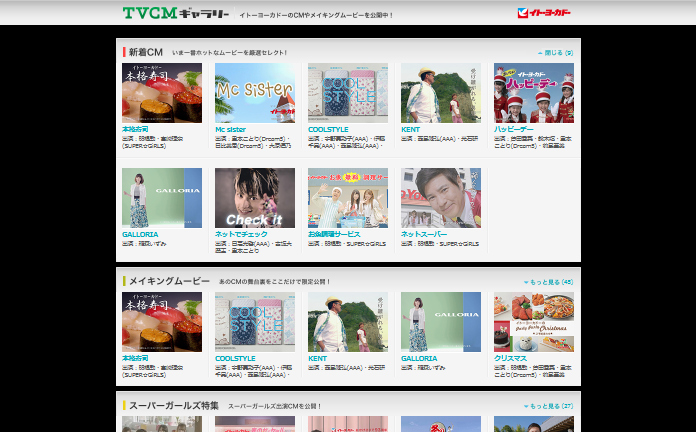Image resolution: width=696 pixels, height=432 pixels.
Task: Open the COOLSTYLE thumbnail in 新着CM
Action: (x=348, y=93)
